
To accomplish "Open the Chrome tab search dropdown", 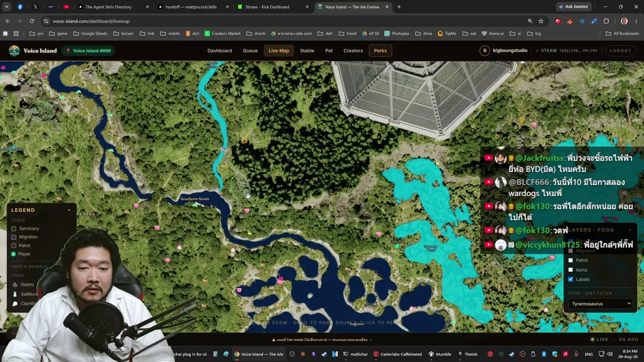I will [7, 7].
